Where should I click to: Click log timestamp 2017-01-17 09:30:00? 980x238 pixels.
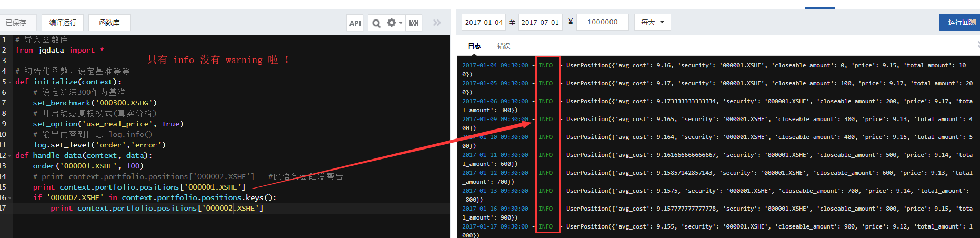click(495, 226)
